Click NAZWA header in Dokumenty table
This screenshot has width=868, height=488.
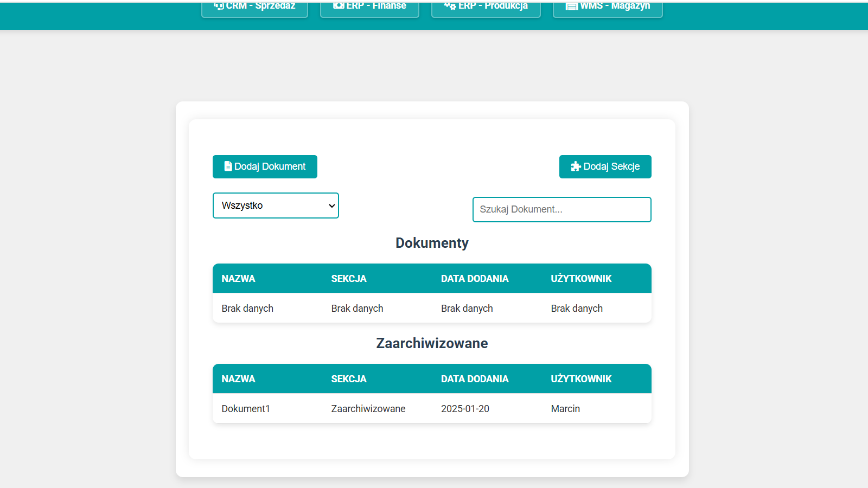coord(238,279)
